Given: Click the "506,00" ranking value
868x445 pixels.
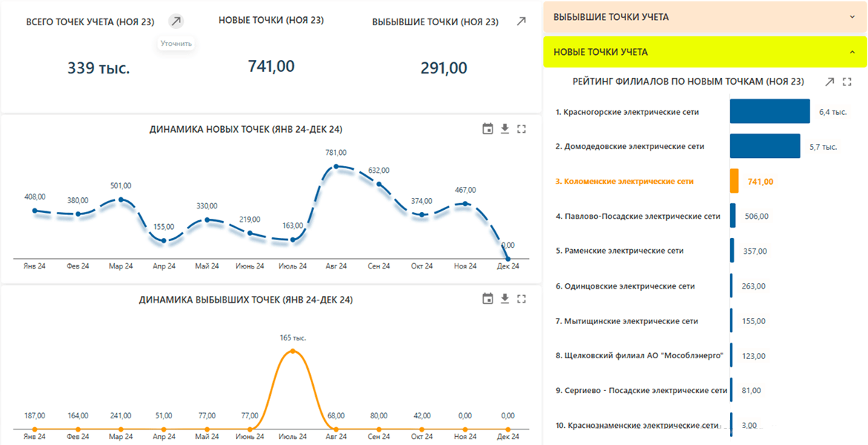Looking at the screenshot, I should 757,217.
